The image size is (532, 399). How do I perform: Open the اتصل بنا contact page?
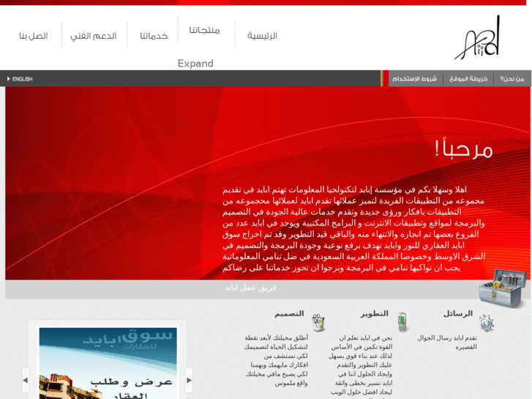click(34, 36)
